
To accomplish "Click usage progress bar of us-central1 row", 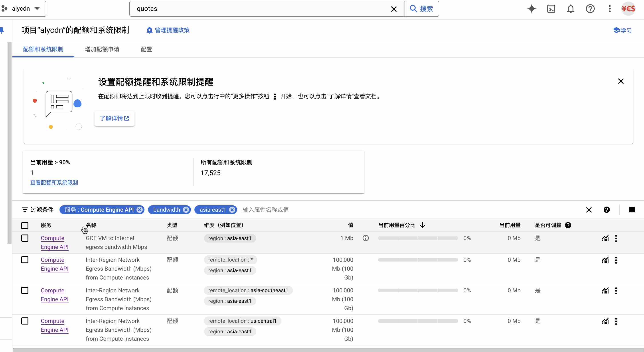I will click(x=418, y=321).
